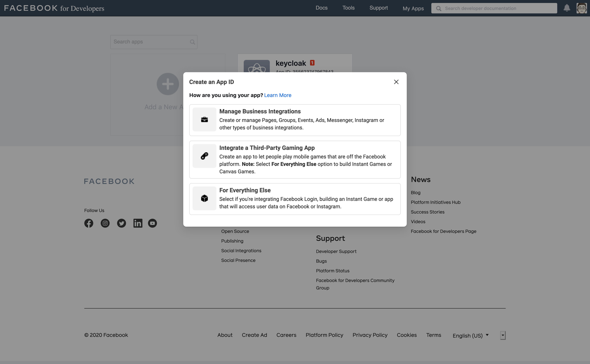Choose Manage Business Integrations option
Image resolution: width=590 pixels, height=364 pixels.
[x=306, y=120]
